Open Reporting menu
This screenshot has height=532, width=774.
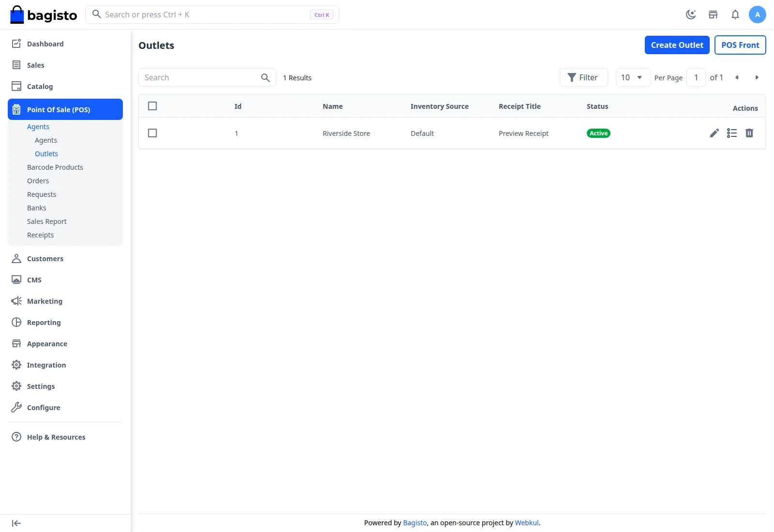pos(65,322)
